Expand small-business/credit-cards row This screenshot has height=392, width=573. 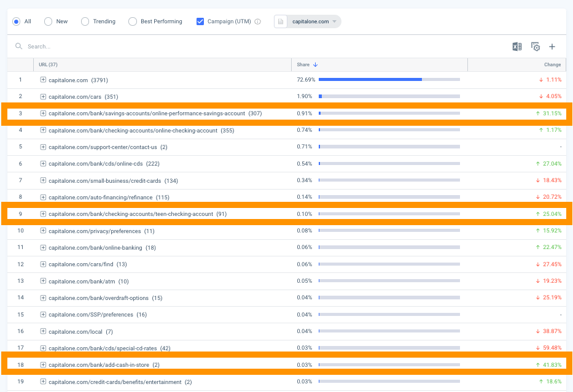pos(43,180)
